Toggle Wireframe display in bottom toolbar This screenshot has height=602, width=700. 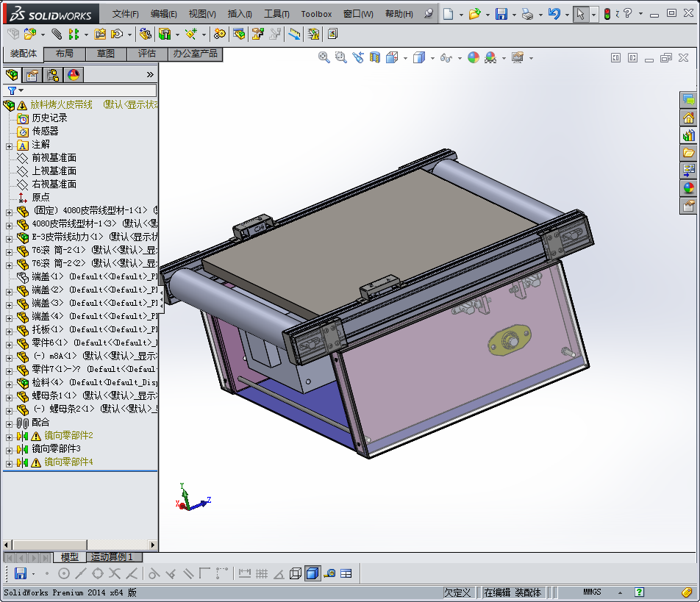tap(295, 573)
